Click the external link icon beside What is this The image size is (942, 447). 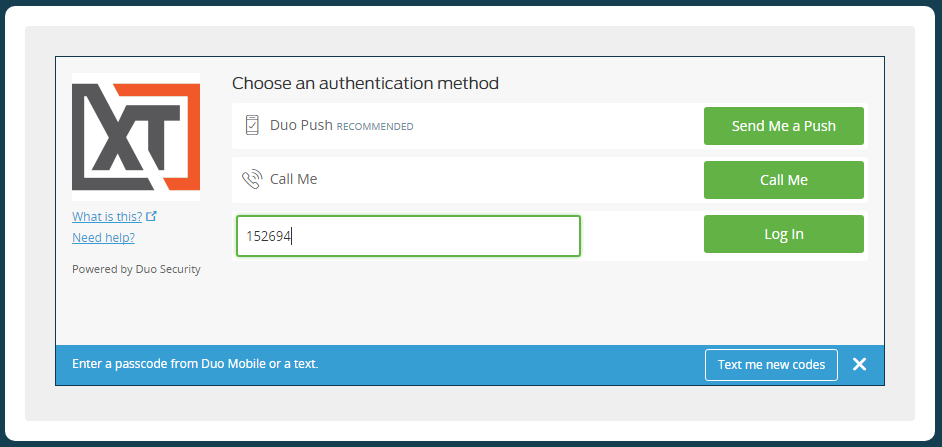[x=151, y=216]
